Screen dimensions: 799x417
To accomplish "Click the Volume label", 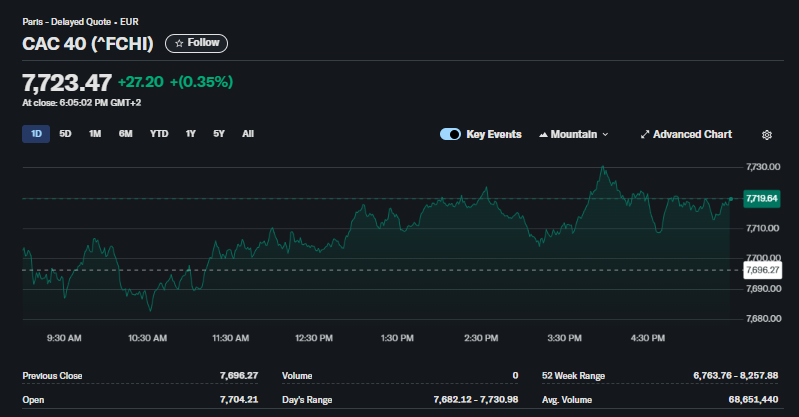I will (297, 376).
